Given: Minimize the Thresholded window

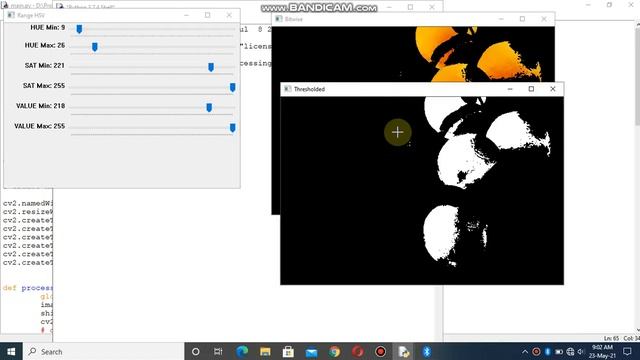Looking at the screenshot, I should coord(510,89).
